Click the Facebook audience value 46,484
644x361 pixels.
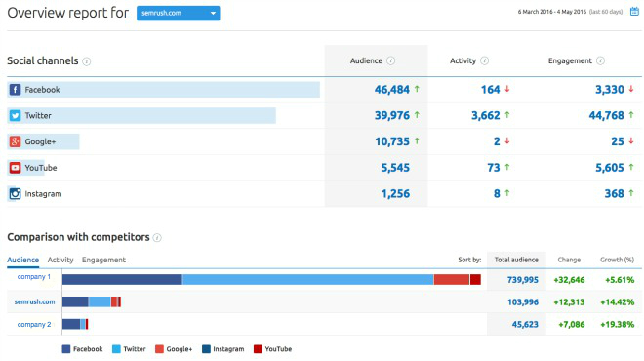[392, 90]
